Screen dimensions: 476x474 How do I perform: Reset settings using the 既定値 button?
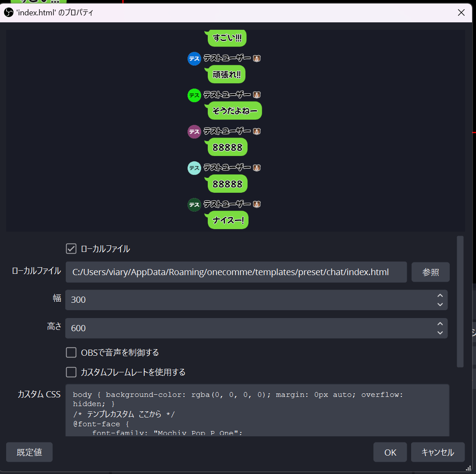click(x=29, y=453)
